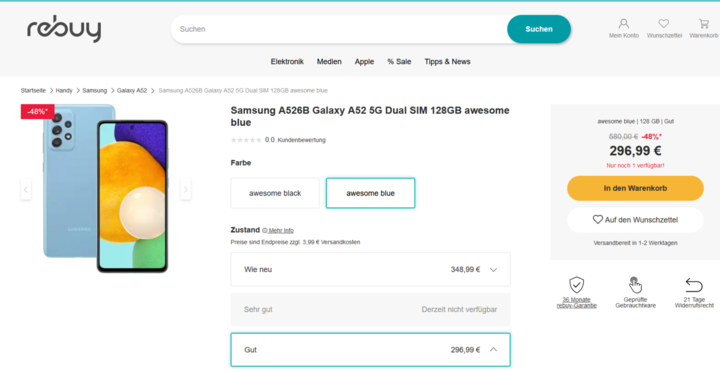Open the % Sale menu

click(399, 62)
